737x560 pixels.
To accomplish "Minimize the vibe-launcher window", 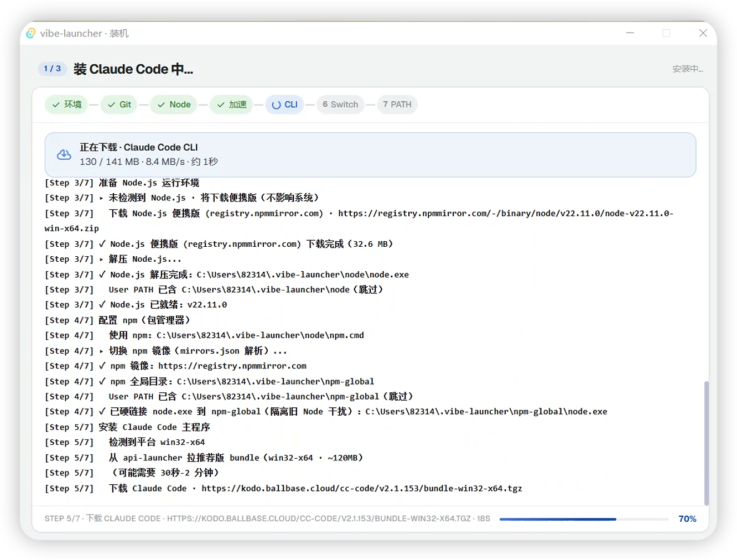I will point(630,33).
